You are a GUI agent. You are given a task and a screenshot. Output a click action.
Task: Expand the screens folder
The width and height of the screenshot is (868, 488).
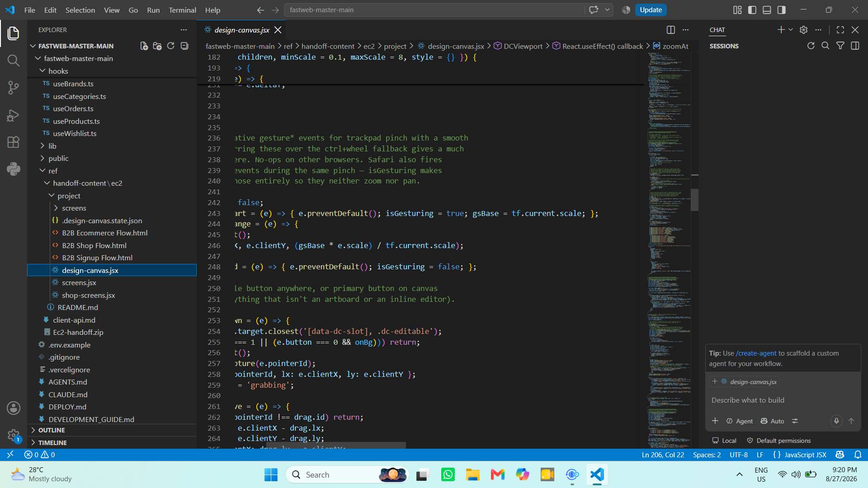74,208
